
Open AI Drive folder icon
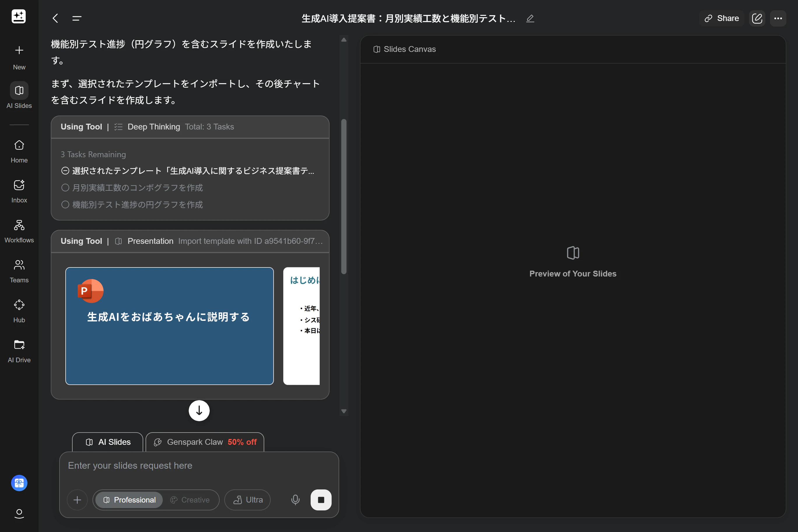pyautogui.click(x=19, y=345)
